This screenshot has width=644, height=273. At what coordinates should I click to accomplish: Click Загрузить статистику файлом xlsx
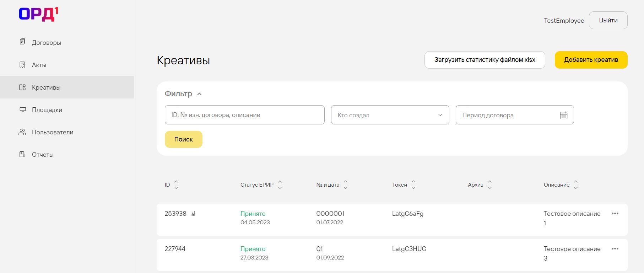[x=485, y=60]
